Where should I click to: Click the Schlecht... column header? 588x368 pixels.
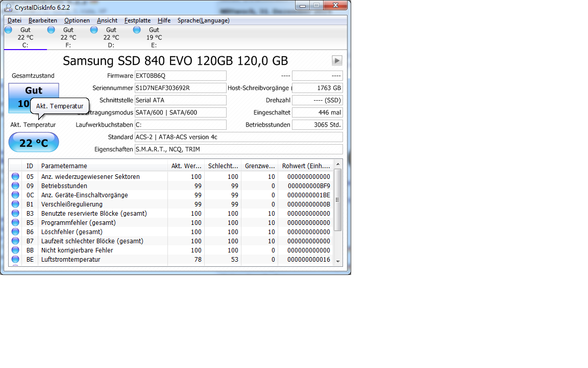223,166
